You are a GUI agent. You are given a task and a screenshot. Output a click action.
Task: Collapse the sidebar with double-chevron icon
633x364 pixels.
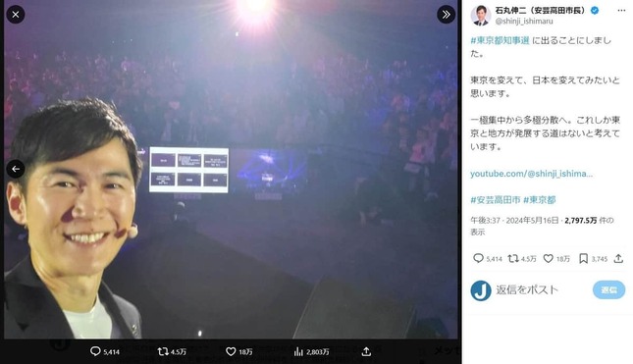(x=447, y=15)
